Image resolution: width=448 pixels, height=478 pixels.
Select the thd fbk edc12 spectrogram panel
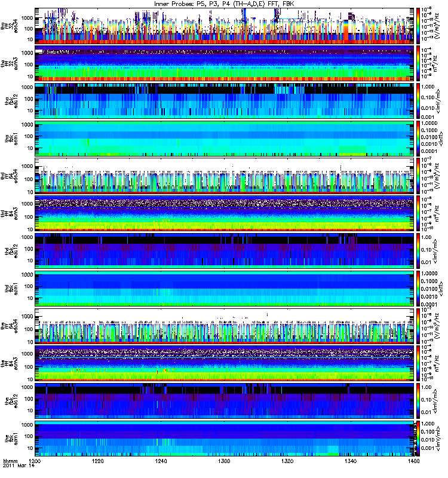[x=225, y=251]
